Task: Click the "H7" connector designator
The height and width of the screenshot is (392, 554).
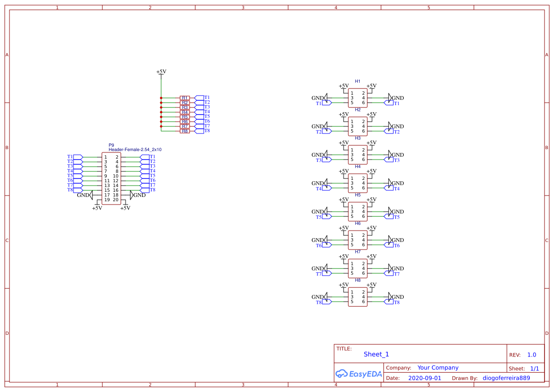Action: coord(357,252)
